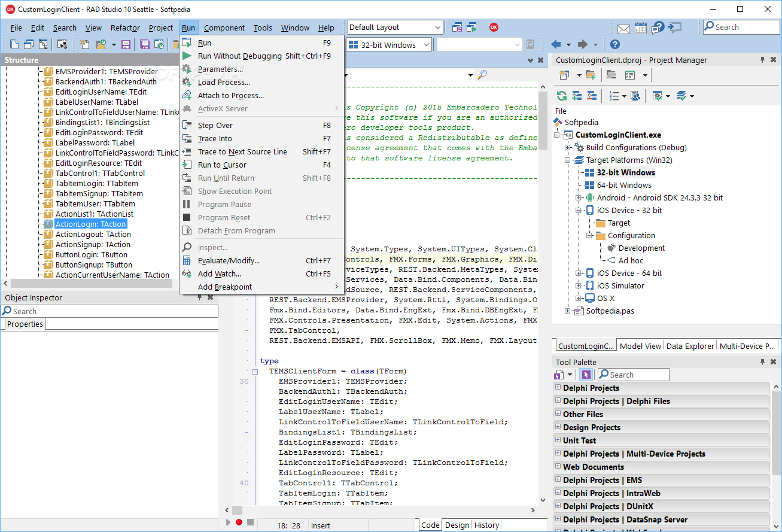
Task: Click the calendar icon in top toolbar
Action: coord(641,28)
